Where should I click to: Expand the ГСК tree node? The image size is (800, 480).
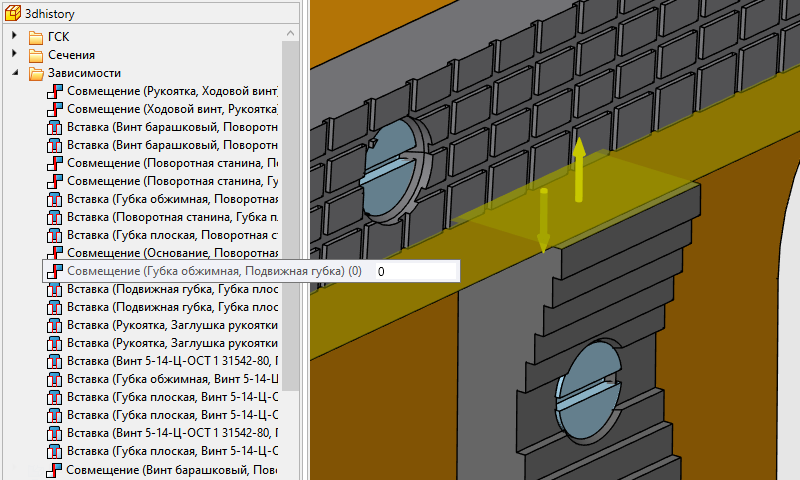(14, 37)
